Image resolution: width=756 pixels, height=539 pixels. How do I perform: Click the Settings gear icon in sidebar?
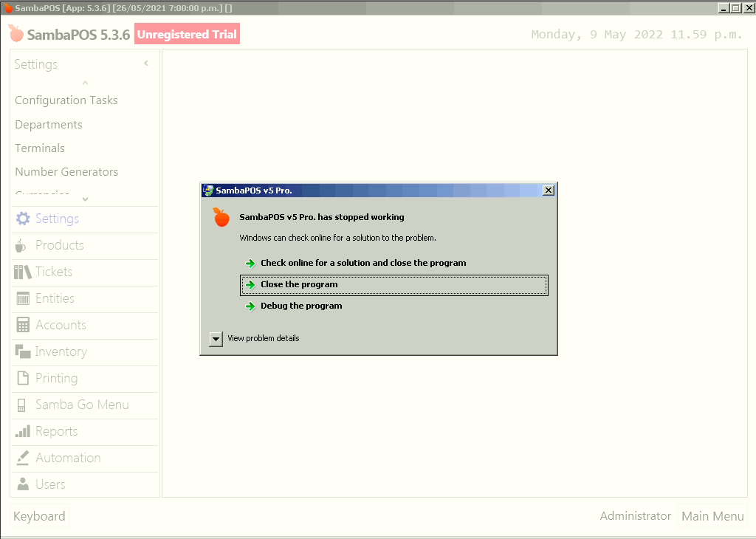click(x=23, y=219)
